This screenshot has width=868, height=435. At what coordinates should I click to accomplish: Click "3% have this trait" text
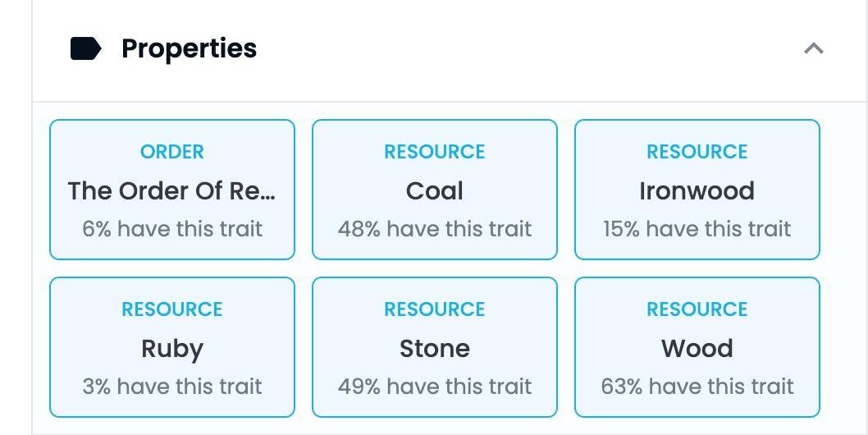(172, 387)
